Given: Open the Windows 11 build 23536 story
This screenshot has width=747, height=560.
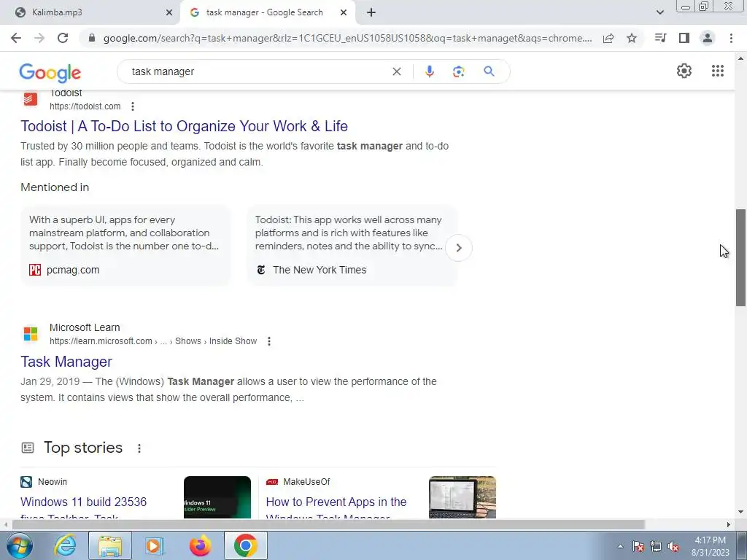Looking at the screenshot, I should coord(83,502).
